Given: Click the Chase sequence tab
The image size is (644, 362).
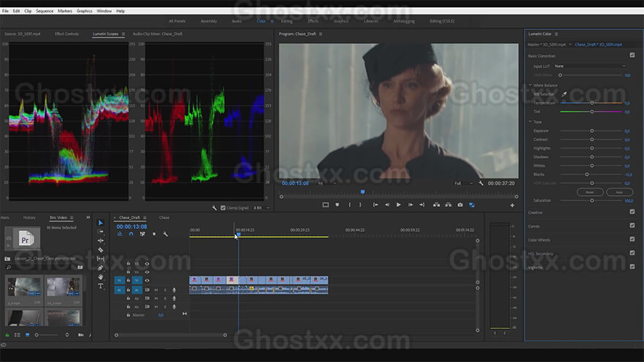Looking at the screenshot, I should pos(164,217).
